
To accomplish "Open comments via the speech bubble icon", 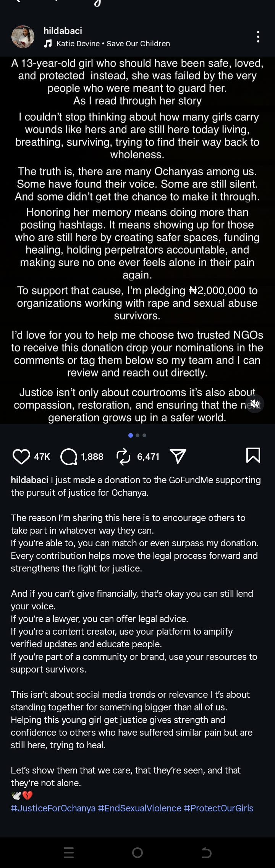I will 69,456.
